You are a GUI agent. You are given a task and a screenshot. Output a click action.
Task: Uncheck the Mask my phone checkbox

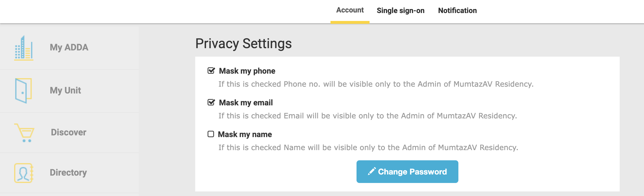coord(211,71)
